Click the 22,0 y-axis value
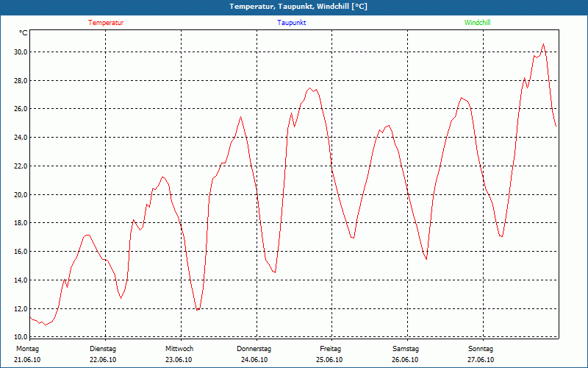 [21, 166]
